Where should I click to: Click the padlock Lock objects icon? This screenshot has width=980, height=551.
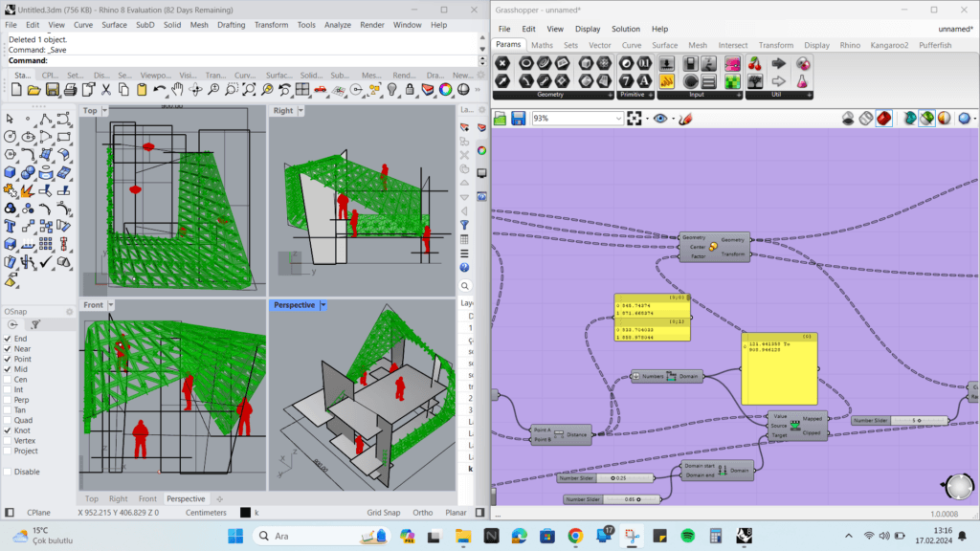tap(410, 90)
